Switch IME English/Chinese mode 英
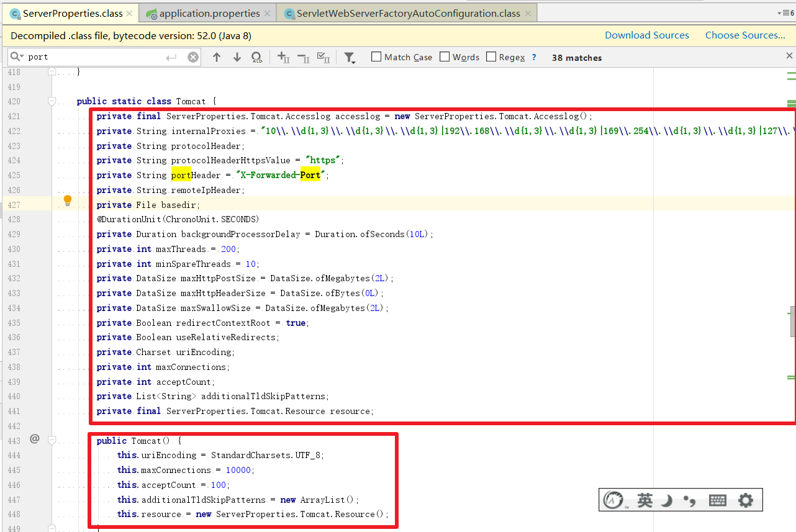 click(645, 500)
